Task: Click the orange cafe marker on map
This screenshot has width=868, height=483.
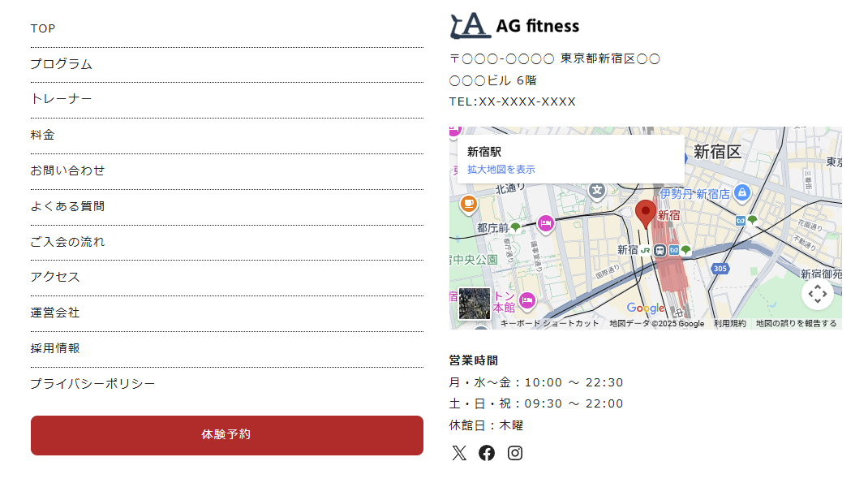Action: pyautogui.click(x=468, y=204)
